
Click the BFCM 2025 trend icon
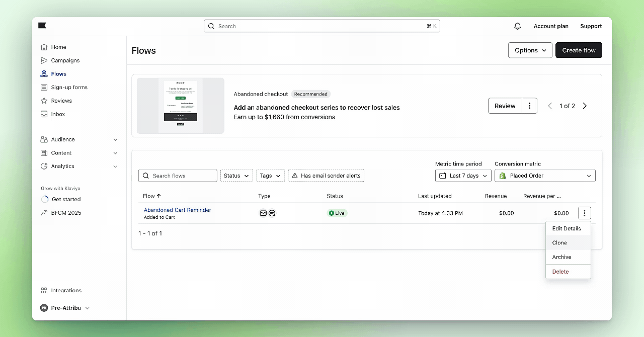coord(44,213)
